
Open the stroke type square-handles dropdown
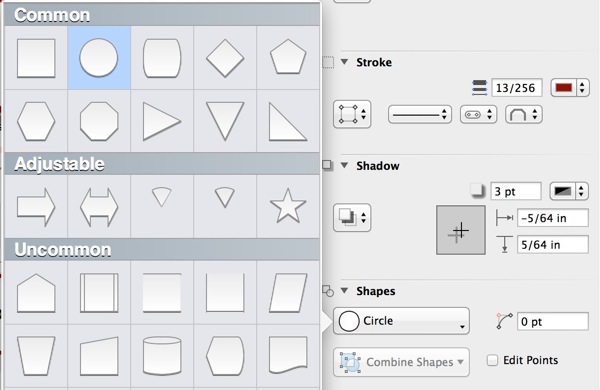point(352,114)
